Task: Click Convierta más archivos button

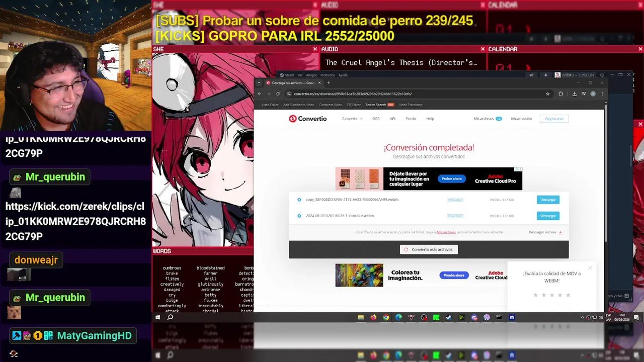Action: pyautogui.click(x=429, y=249)
